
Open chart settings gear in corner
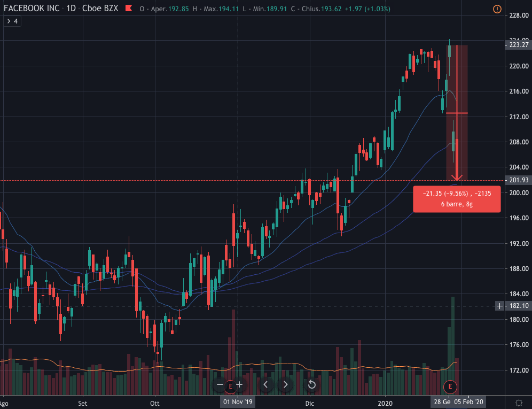click(x=518, y=402)
